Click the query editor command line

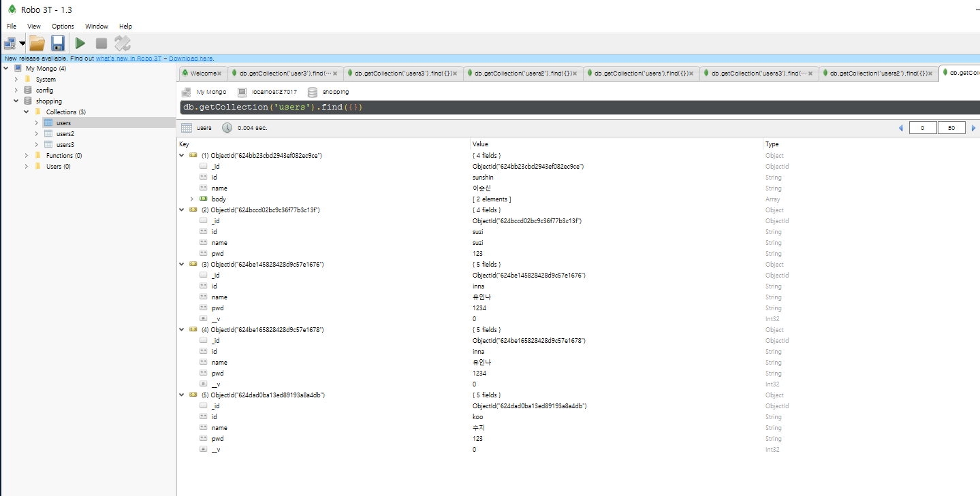coord(580,108)
